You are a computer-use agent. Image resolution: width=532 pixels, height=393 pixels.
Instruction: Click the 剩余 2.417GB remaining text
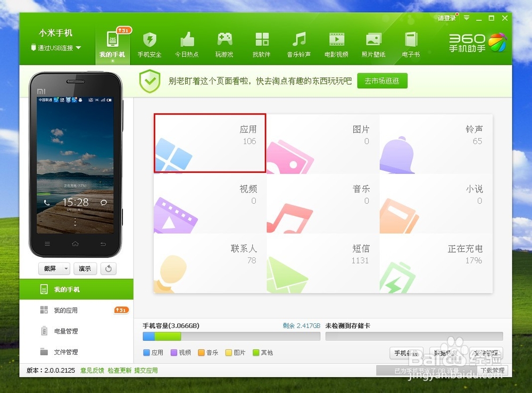(x=302, y=325)
